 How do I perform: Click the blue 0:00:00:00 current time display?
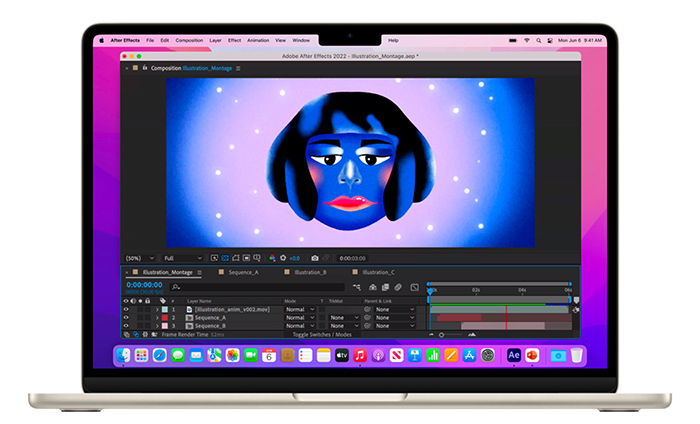click(144, 285)
